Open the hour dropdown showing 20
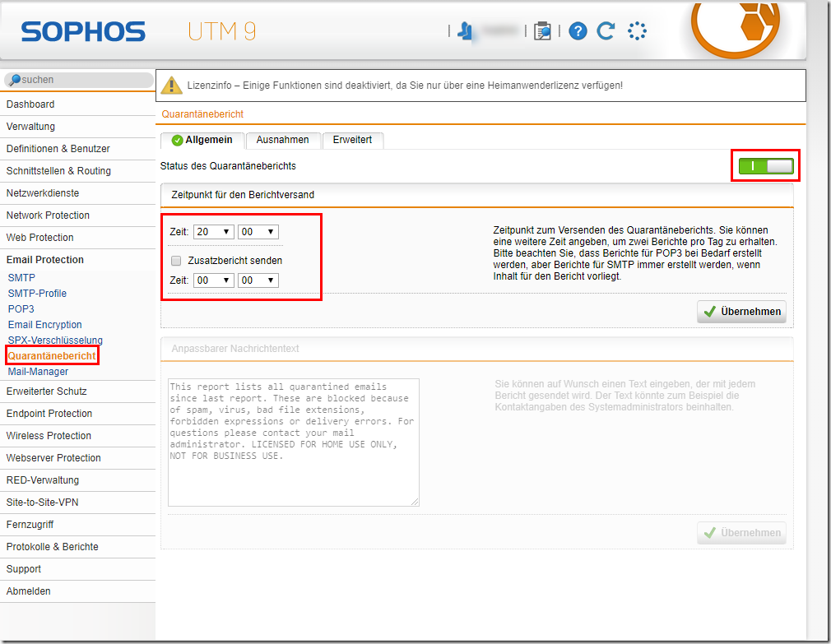 click(x=213, y=232)
